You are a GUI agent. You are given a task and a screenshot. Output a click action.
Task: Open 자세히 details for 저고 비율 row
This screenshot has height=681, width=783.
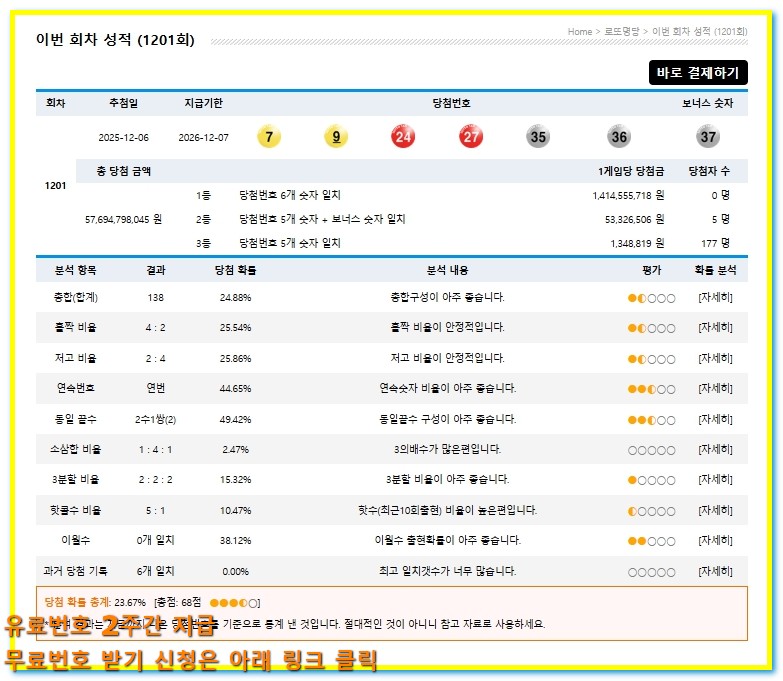[x=715, y=358]
